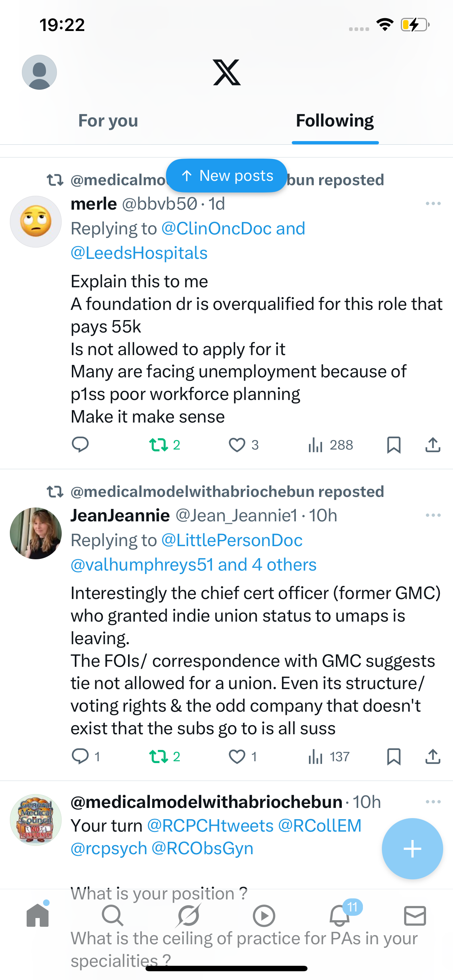Open Messages inbox

(415, 915)
